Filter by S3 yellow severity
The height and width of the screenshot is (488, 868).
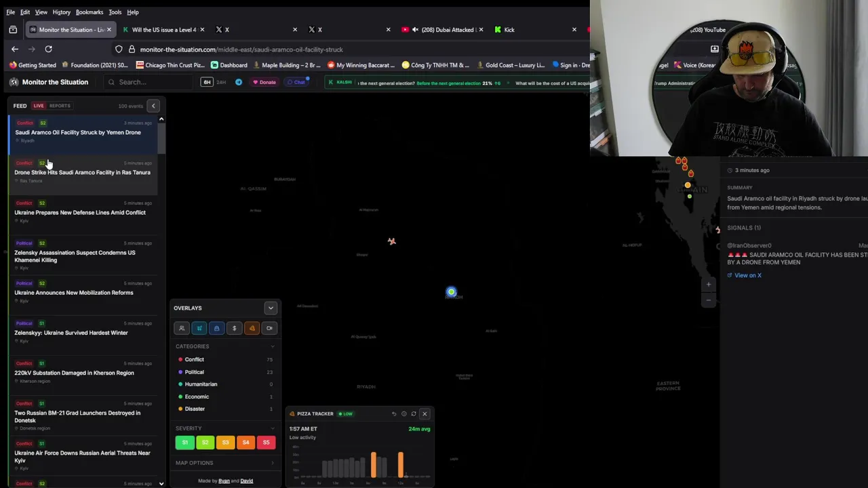225,443
